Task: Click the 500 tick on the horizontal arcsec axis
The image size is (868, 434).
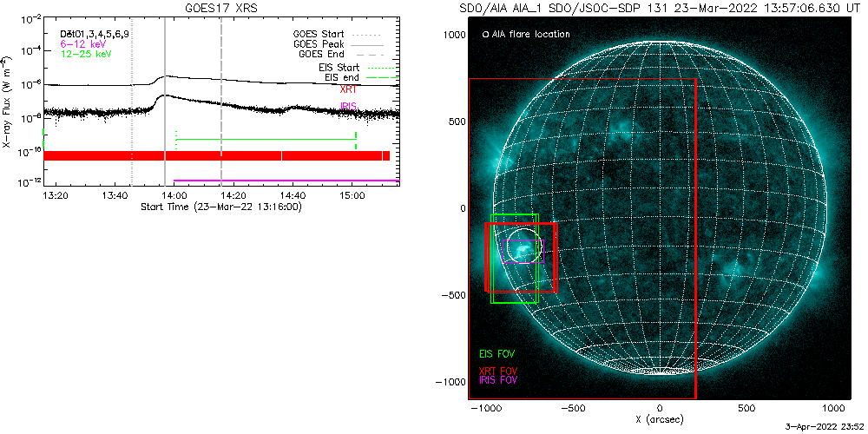Action: tap(746, 409)
